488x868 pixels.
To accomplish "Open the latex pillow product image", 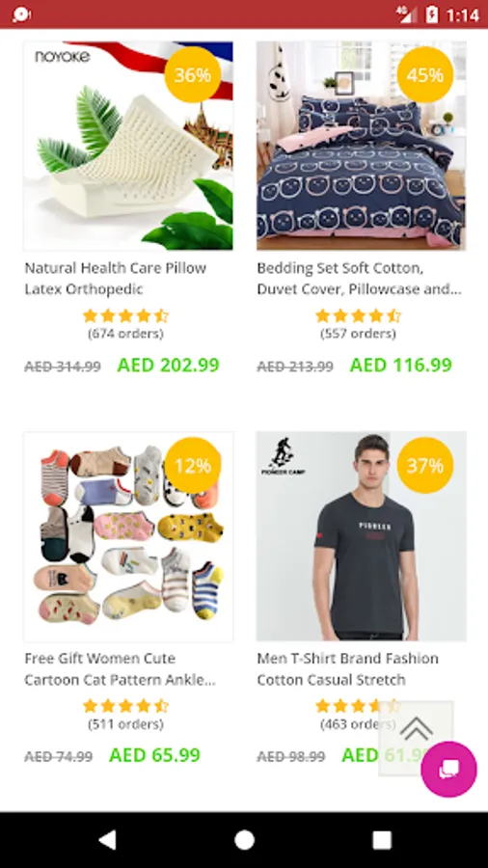I will pos(128,147).
